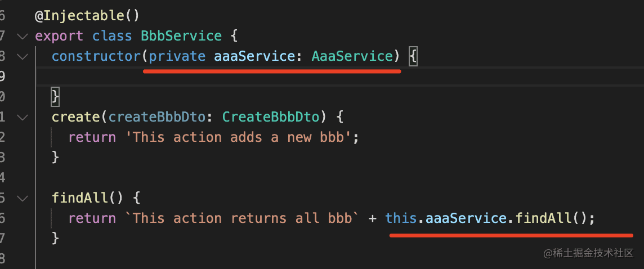
Task: Click the constructor keyword
Action: (96, 56)
